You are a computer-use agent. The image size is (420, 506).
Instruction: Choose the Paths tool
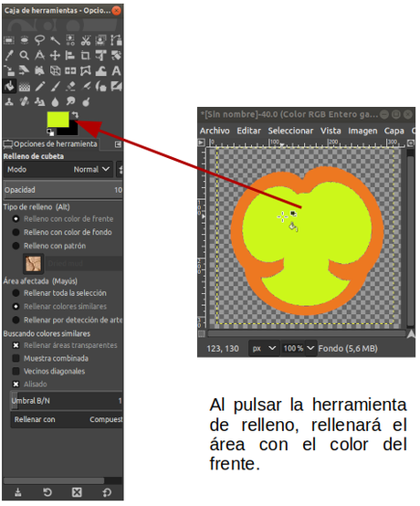116,40
